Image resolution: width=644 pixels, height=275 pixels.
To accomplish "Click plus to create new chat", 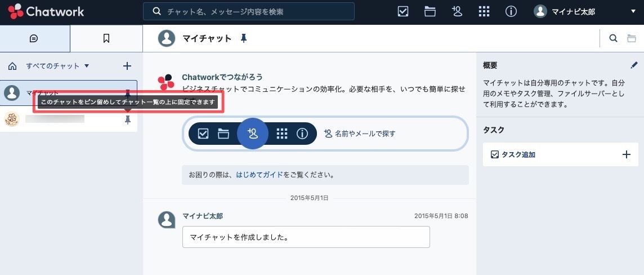I will pyautogui.click(x=127, y=66).
